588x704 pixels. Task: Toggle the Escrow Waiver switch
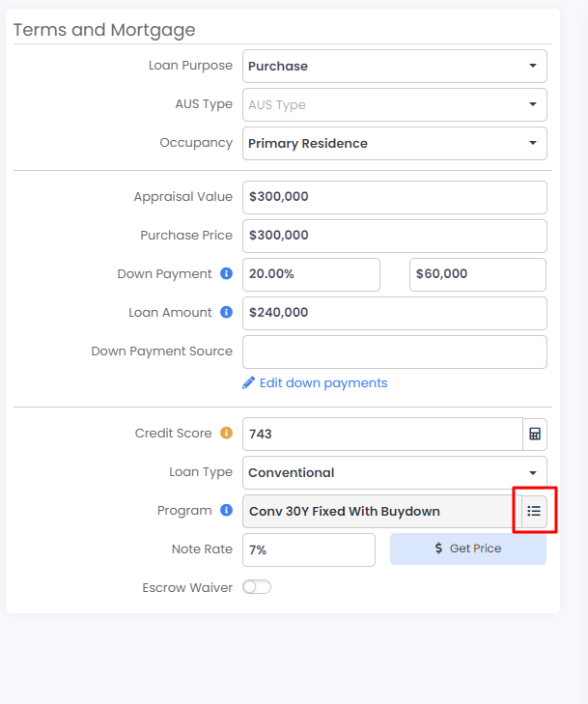coord(257,587)
